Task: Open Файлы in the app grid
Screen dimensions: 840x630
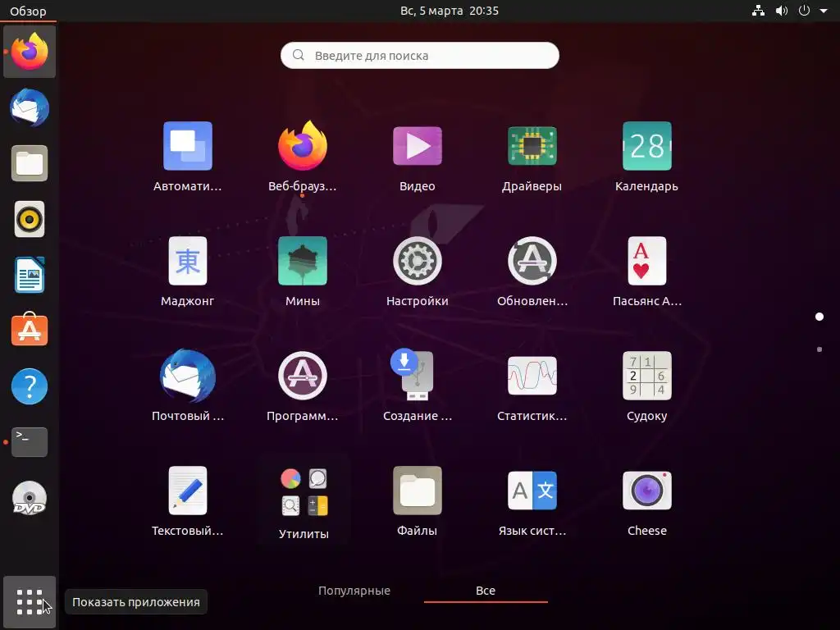Action: coord(418,501)
